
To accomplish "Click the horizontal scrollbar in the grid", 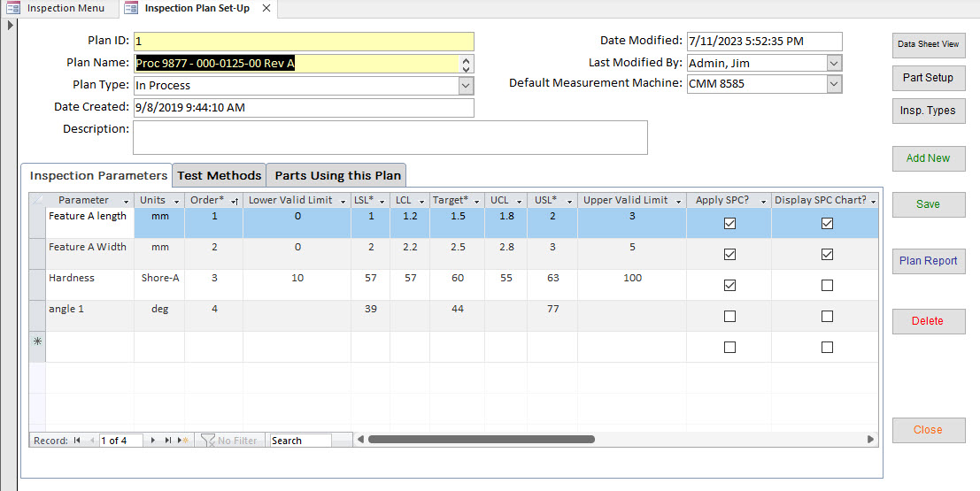I will coord(482,440).
